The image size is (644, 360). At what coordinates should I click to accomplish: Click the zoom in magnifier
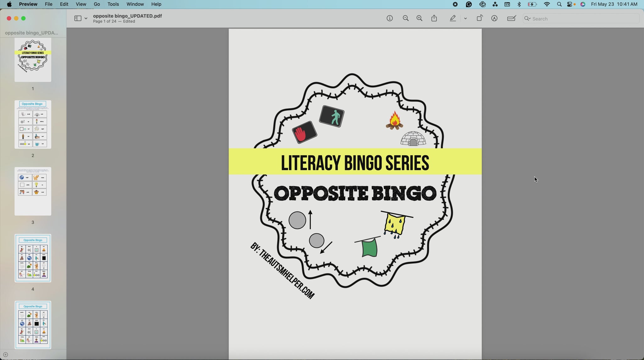(x=419, y=19)
